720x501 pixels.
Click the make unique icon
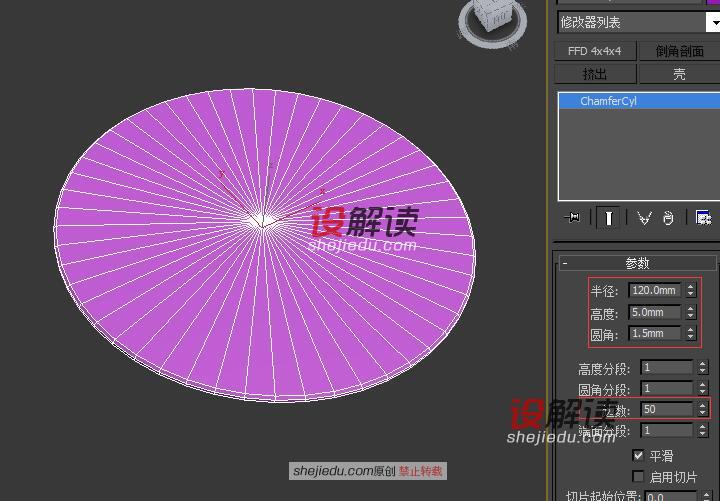pyautogui.click(x=644, y=218)
